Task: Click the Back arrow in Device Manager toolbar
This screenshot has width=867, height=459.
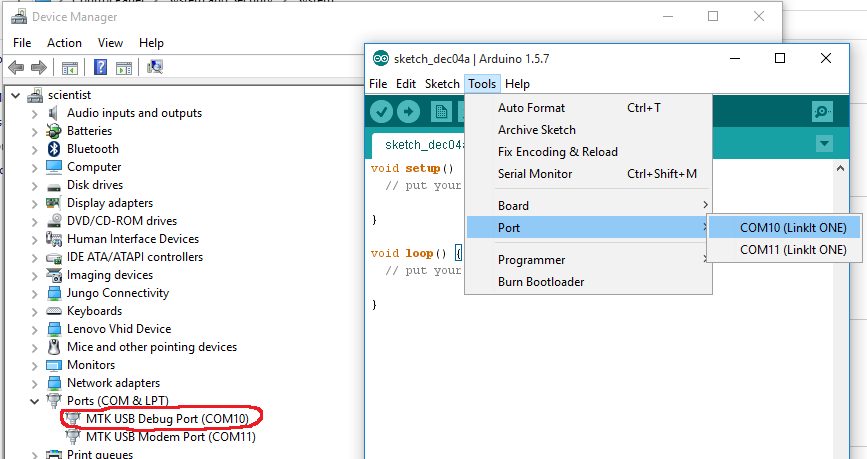Action: (x=16, y=67)
